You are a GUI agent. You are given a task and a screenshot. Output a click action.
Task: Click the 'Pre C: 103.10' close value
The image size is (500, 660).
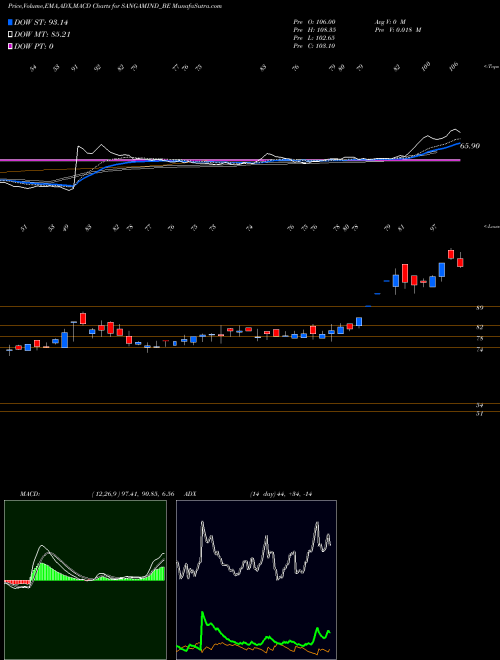314,46
